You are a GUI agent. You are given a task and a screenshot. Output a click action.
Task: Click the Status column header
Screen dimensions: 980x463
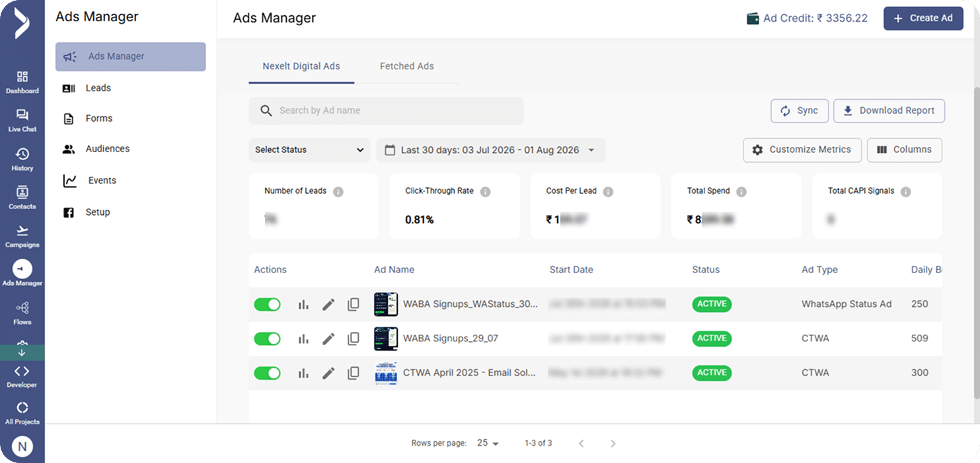pyautogui.click(x=706, y=270)
